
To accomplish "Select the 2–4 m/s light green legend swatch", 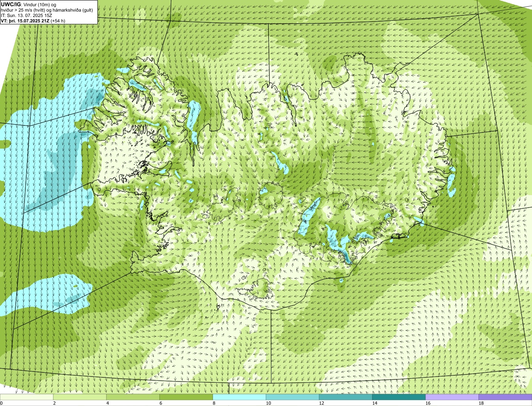I will click(80, 397).
